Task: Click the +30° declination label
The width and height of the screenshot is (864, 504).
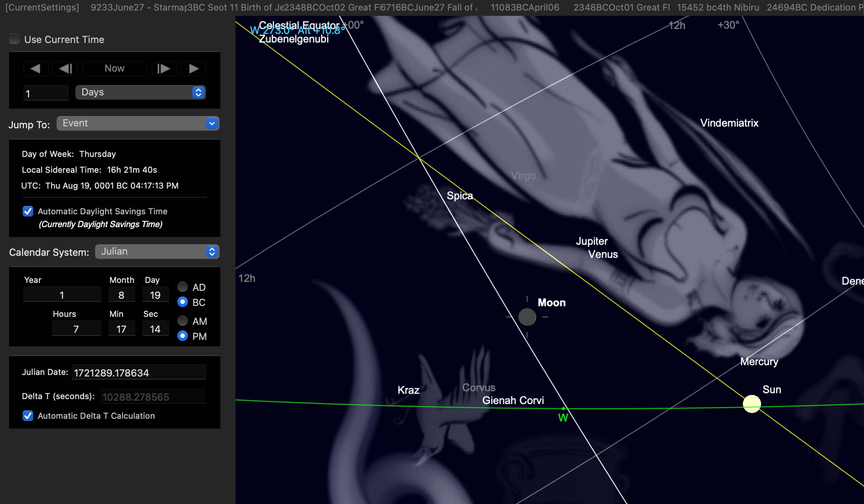Action: point(728,25)
